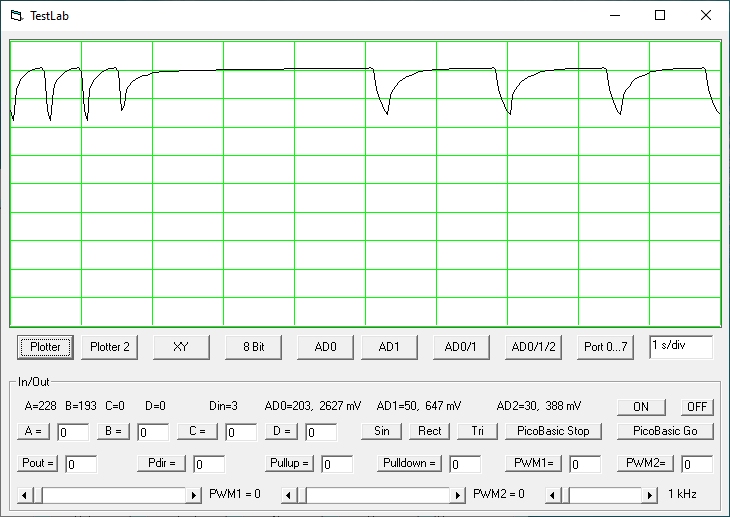
Task: Click the time base 1 s/div field
Action: [680, 346]
